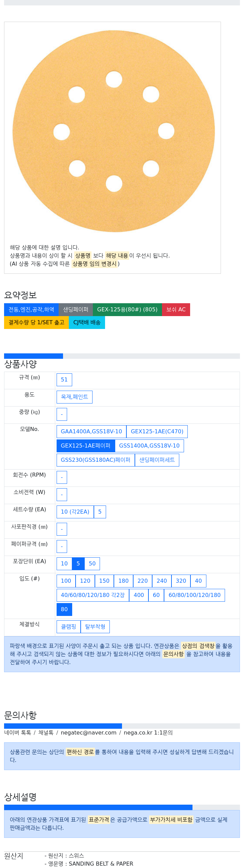
Task: Choose grit 320 option
Action: 181,581
